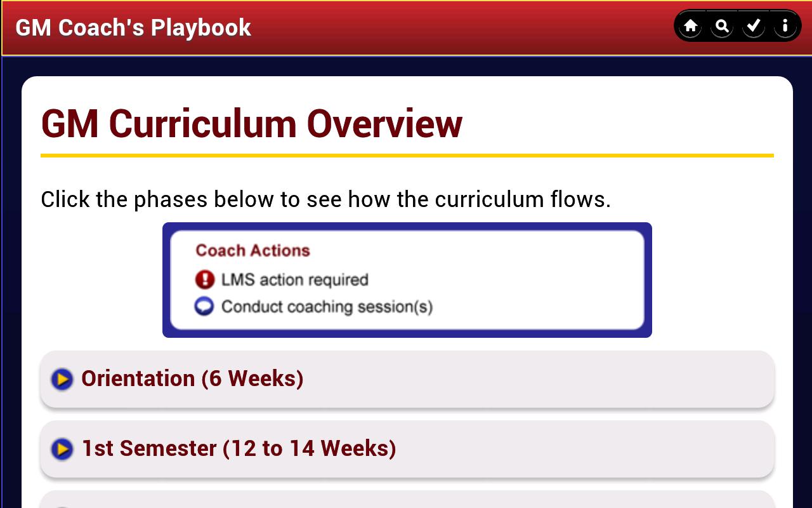Click the checkmark icon in header
Image resolution: width=812 pixels, height=508 pixels.
(753, 26)
